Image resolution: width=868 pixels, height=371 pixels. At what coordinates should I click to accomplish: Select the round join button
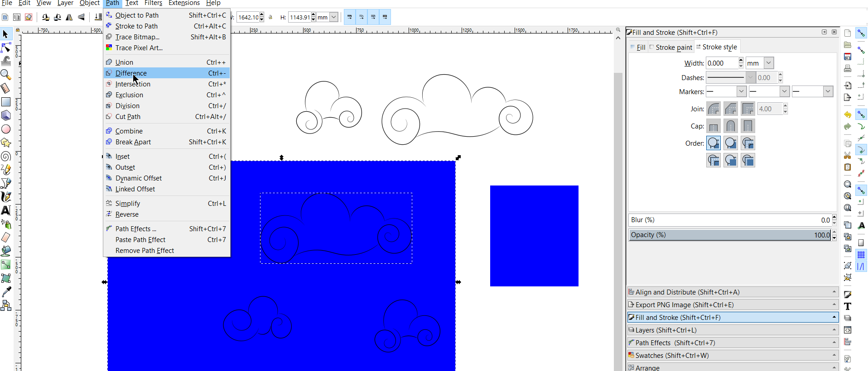click(714, 109)
